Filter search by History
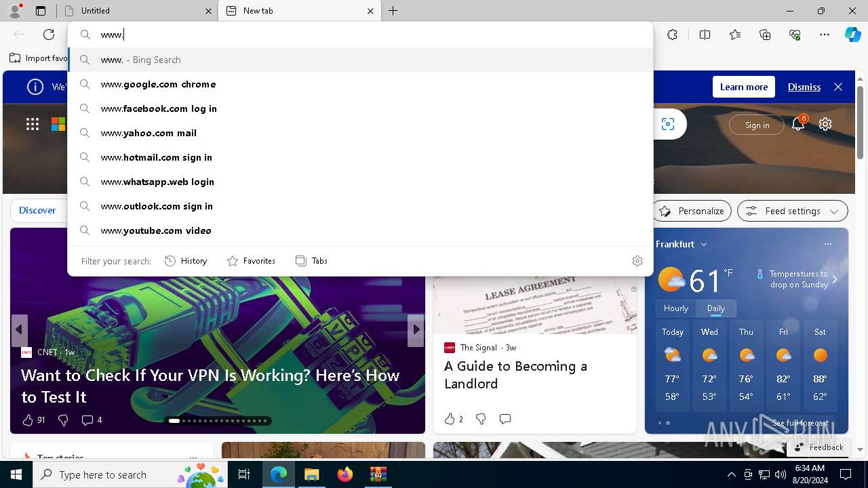 186,261
